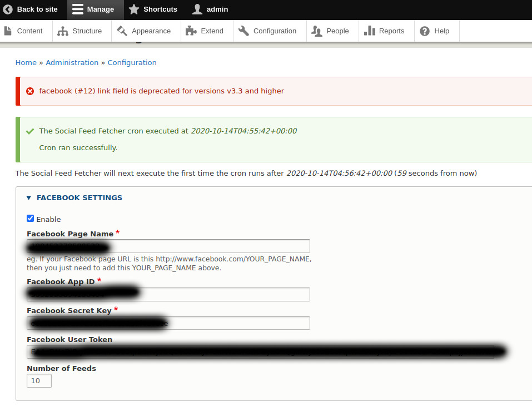The height and width of the screenshot is (406, 532).
Task: Click the Content page icon
Action: [x=9, y=31]
